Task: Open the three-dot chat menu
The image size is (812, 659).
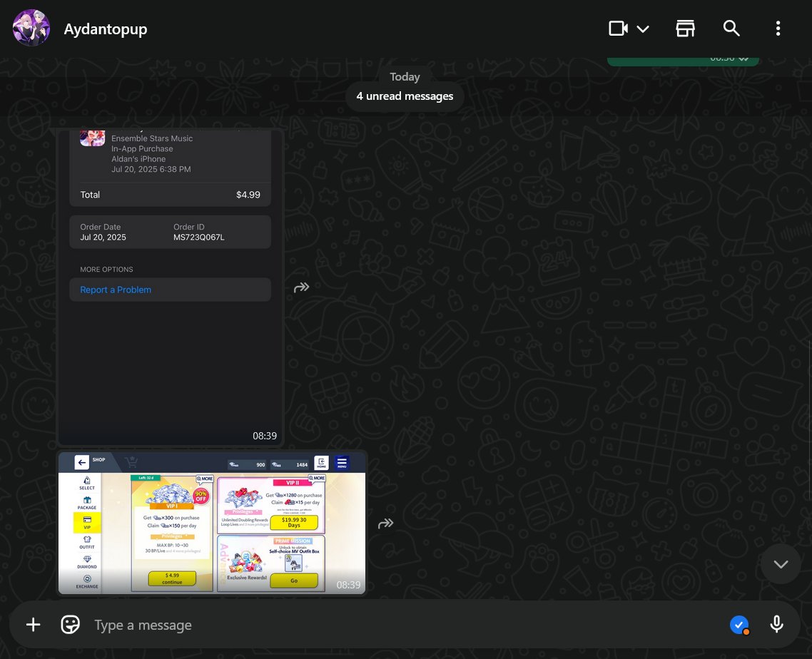Action: click(778, 29)
